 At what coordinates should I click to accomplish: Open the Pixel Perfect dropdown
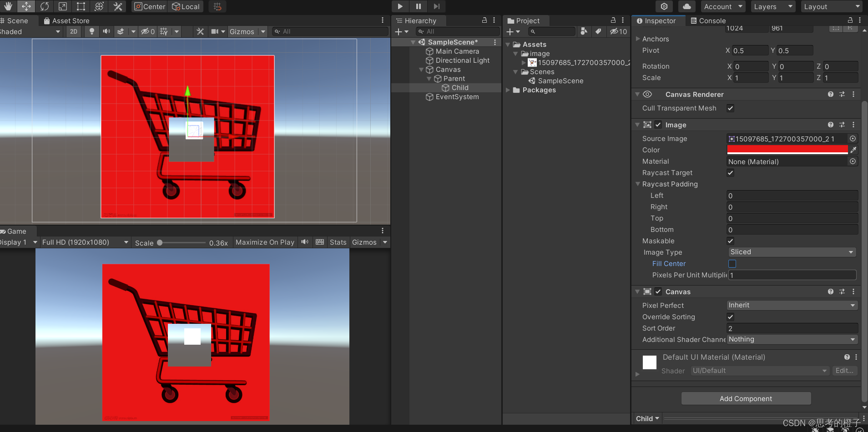point(791,305)
